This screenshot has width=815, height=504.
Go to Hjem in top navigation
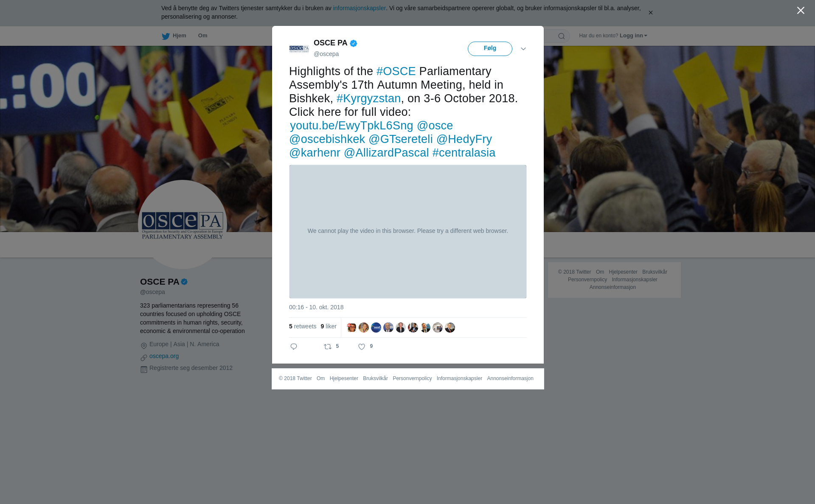(179, 36)
